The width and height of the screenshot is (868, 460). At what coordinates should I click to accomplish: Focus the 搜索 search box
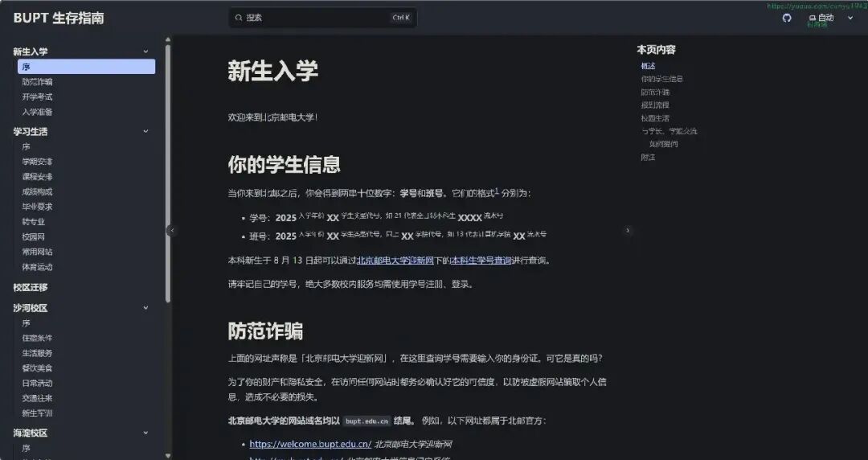pyautogui.click(x=323, y=18)
